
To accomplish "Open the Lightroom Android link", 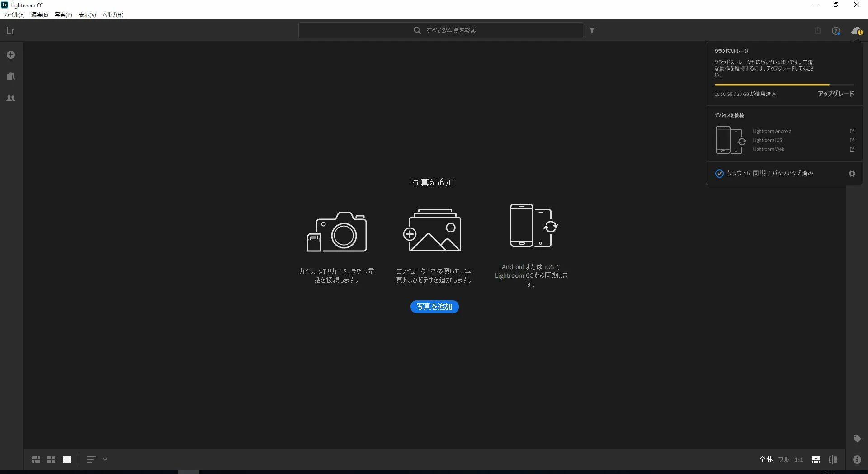I will (x=772, y=131).
